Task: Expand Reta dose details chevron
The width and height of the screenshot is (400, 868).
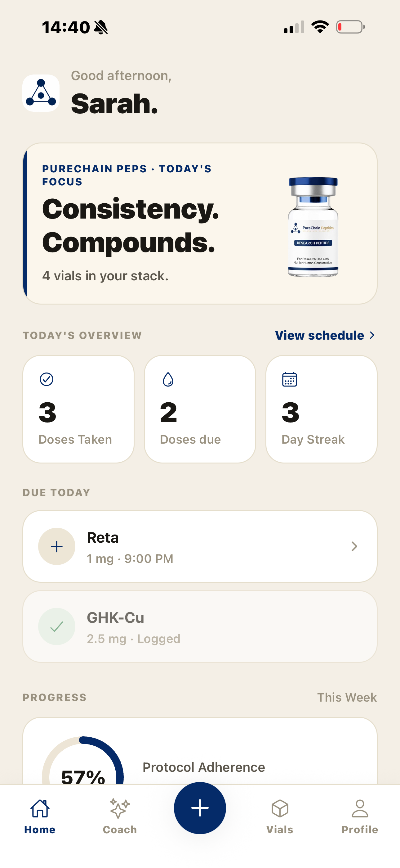Action: [x=354, y=546]
